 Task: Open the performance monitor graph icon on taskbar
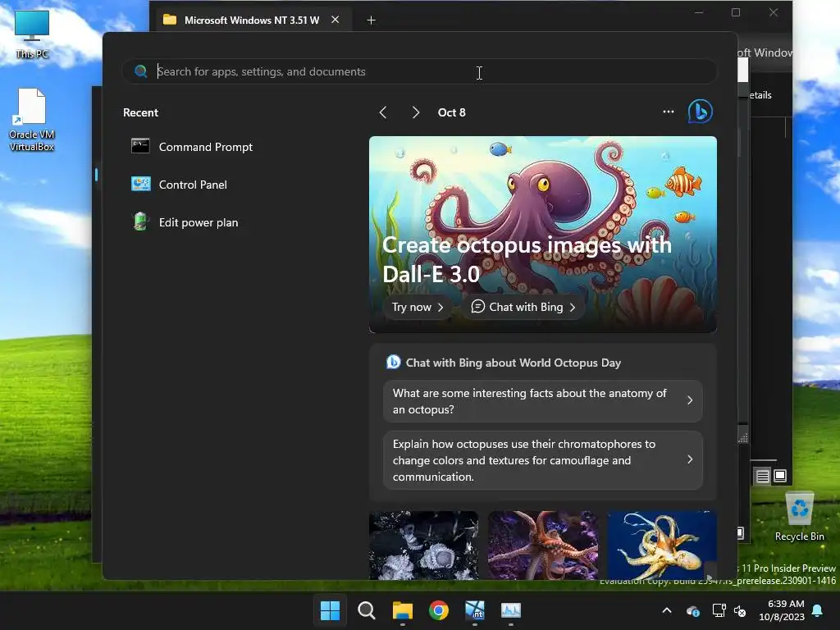[511, 610]
